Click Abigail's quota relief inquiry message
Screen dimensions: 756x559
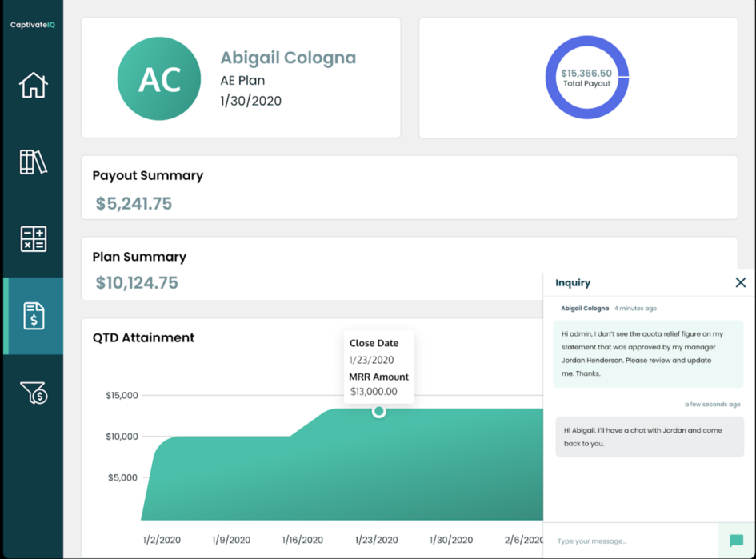pyautogui.click(x=648, y=353)
